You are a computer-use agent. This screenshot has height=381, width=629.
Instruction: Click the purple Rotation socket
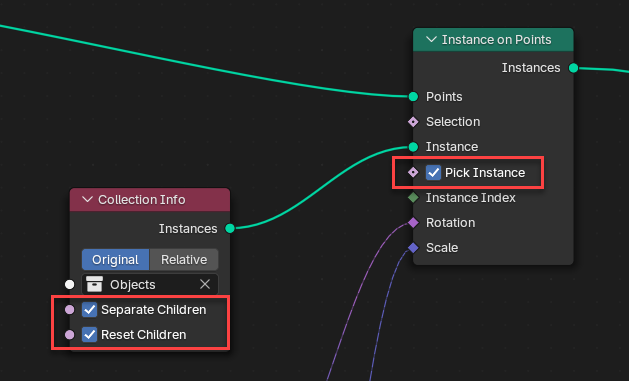pyautogui.click(x=413, y=223)
